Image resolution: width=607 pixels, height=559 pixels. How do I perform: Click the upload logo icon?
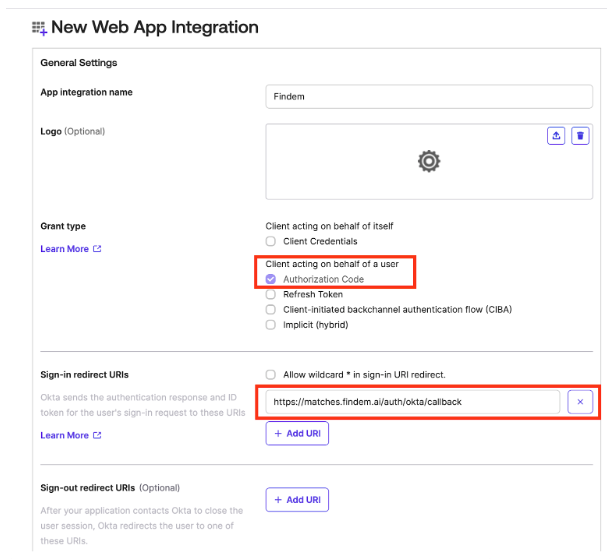point(556,135)
